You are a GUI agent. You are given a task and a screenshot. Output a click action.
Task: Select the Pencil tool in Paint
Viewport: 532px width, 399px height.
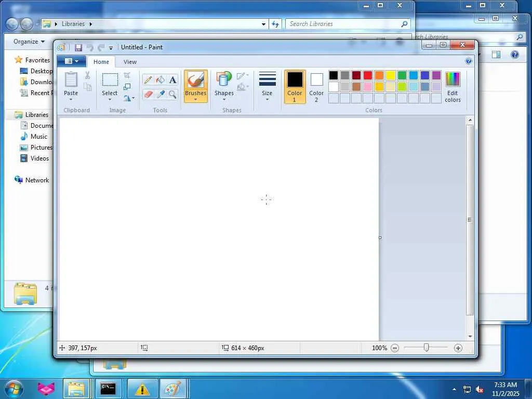click(148, 79)
